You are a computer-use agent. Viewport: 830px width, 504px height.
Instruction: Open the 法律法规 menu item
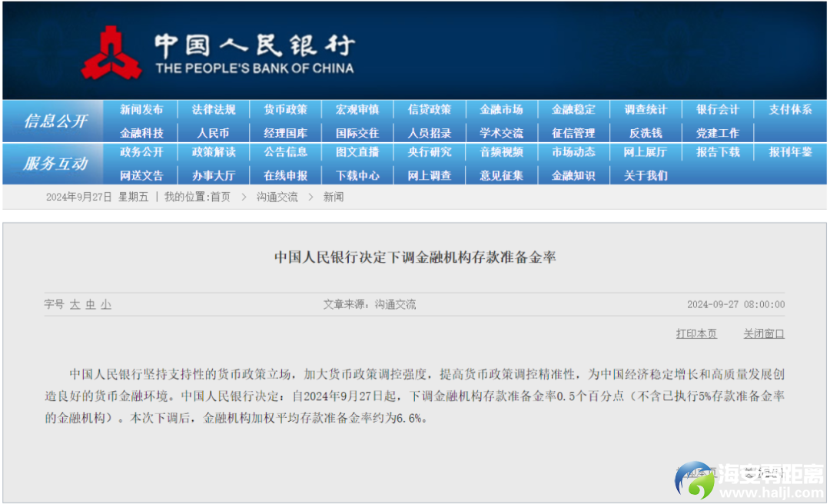pos(214,110)
